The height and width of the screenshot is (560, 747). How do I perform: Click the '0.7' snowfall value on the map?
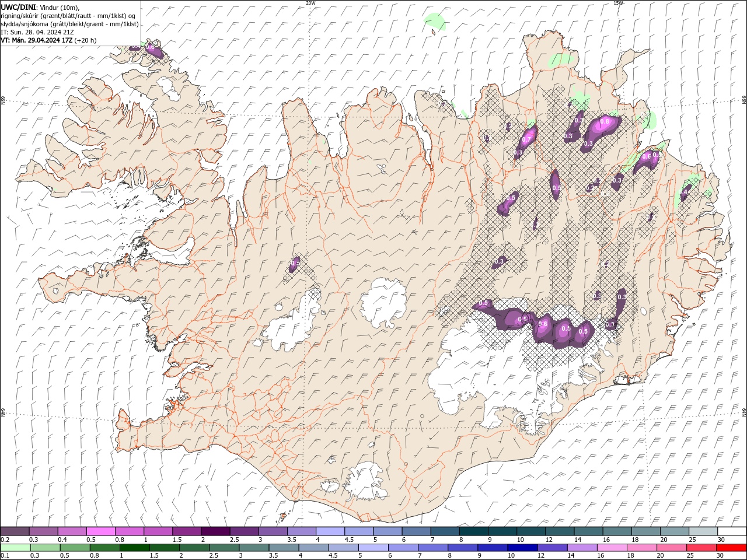point(526,140)
